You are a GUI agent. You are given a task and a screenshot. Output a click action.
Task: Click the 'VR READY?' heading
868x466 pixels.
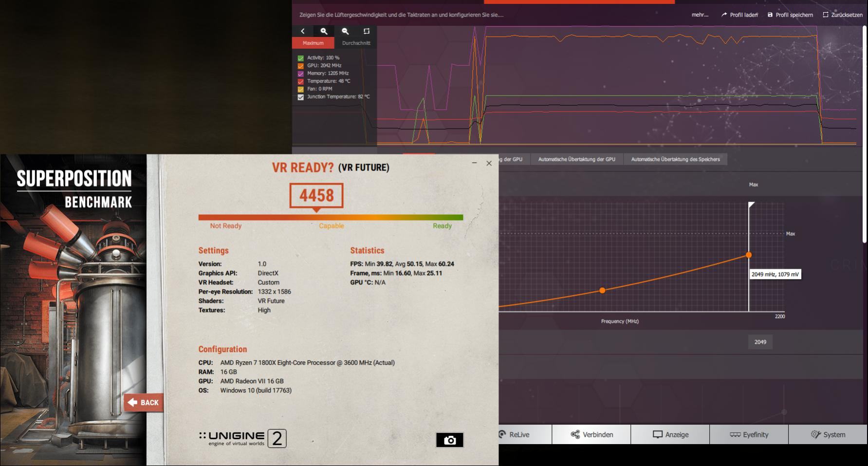[302, 168]
